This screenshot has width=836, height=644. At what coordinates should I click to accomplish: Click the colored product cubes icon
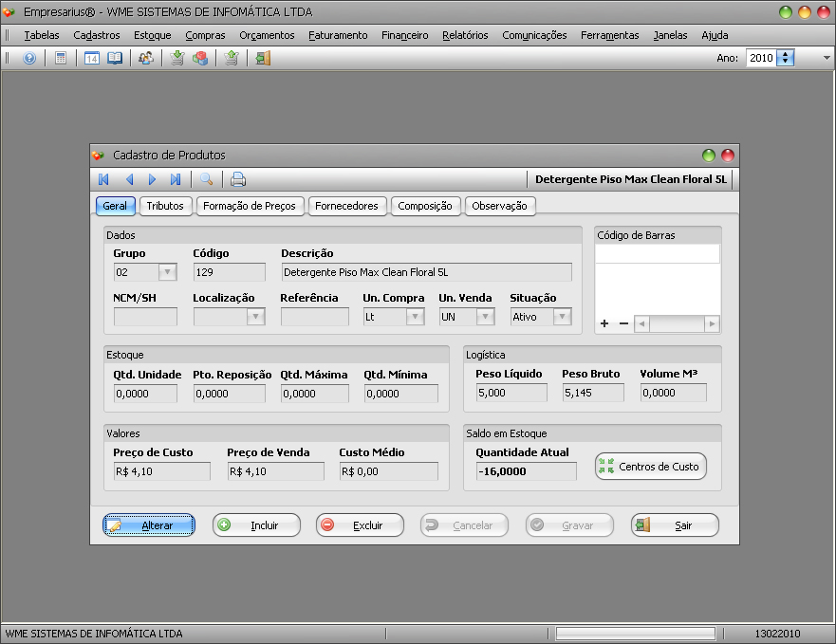(200, 58)
